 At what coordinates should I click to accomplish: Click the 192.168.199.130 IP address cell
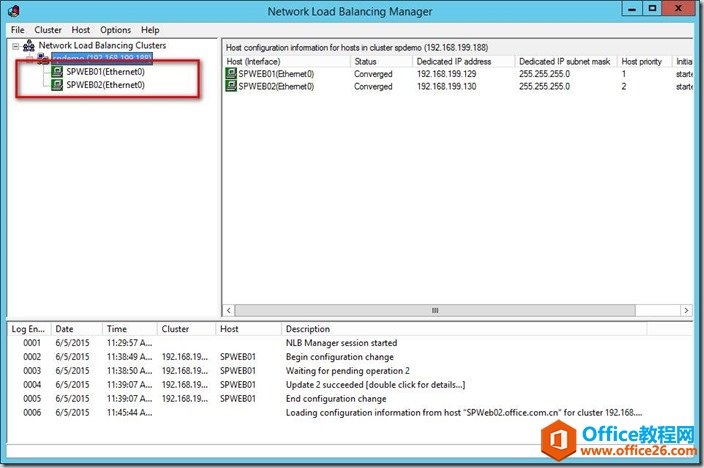(x=447, y=86)
